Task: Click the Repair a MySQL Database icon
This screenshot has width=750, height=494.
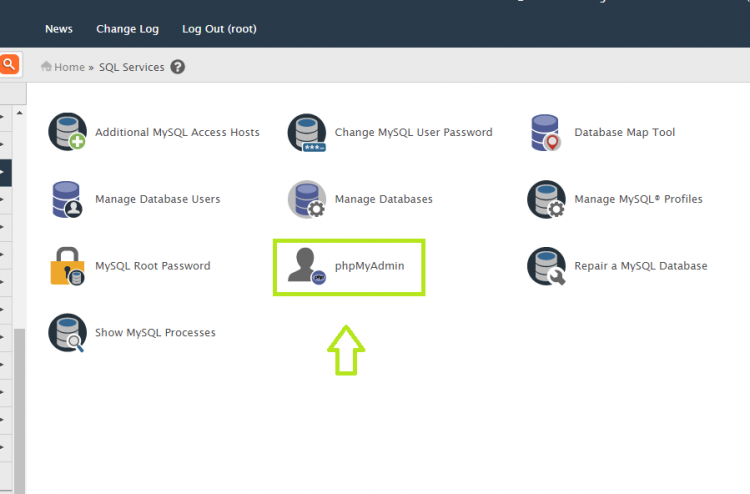Action: tap(546, 266)
